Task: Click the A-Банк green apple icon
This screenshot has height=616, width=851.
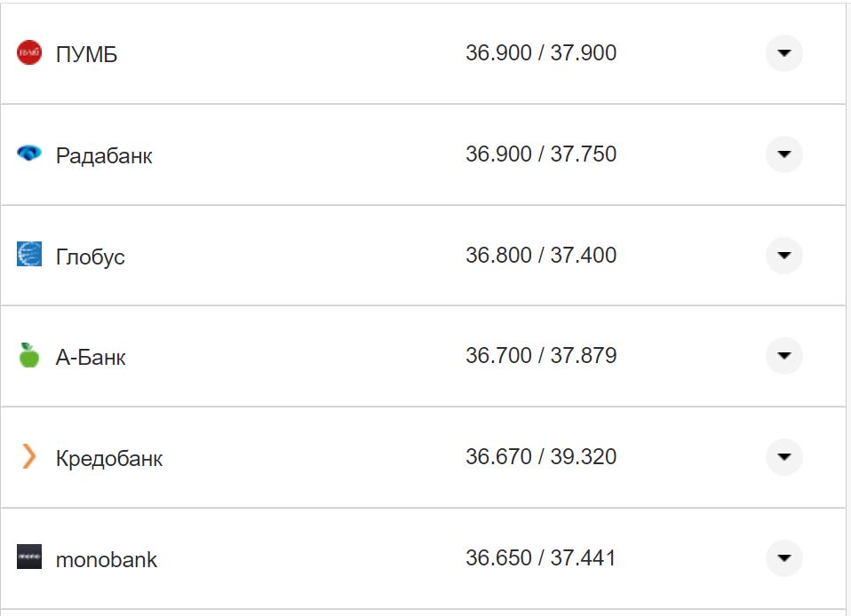Action: (29, 356)
